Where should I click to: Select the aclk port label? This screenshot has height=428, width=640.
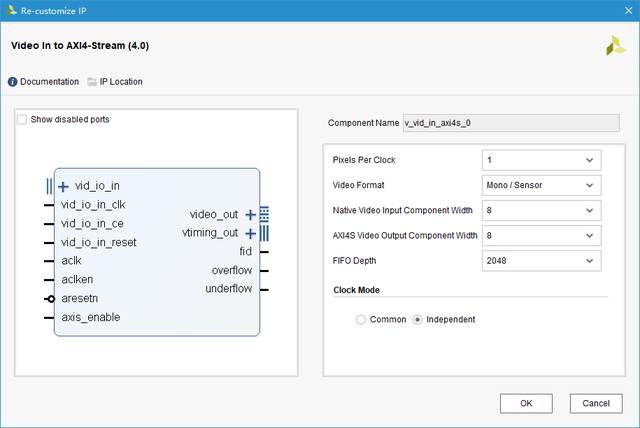point(71,261)
